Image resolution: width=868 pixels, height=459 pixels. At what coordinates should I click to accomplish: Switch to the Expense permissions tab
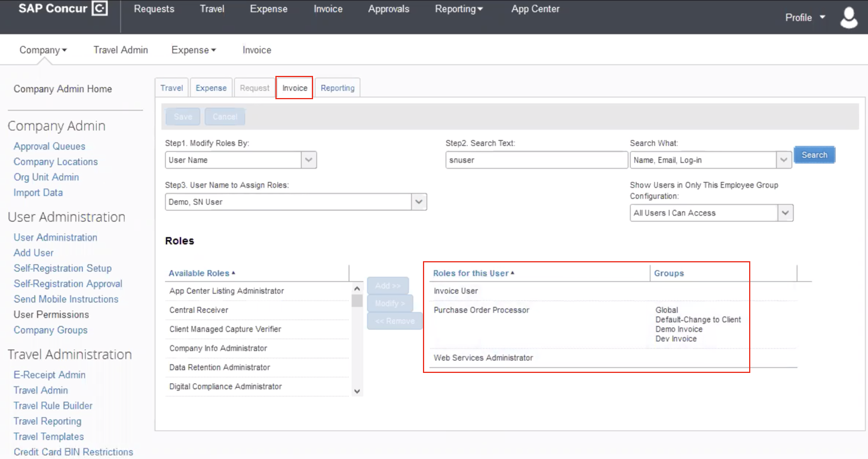pyautogui.click(x=211, y=88)
